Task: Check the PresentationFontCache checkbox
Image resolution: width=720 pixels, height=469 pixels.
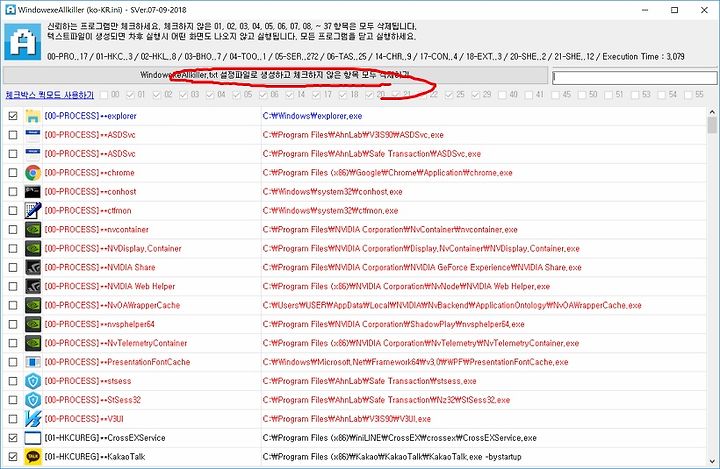Action: coord(13,362)
